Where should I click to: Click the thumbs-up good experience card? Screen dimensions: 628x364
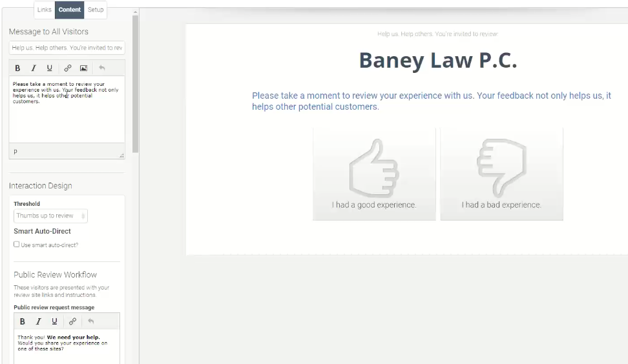374,174
